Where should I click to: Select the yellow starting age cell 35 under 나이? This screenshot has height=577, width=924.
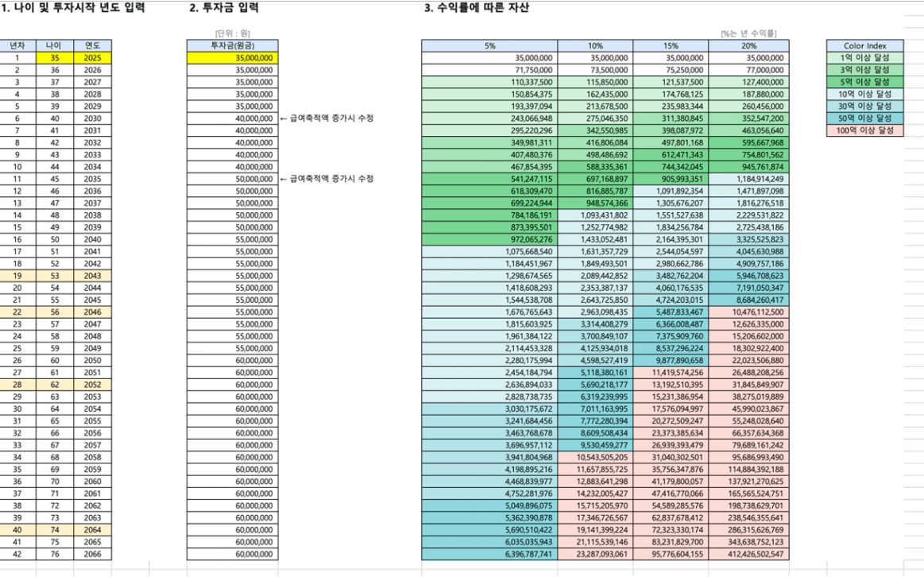[55, 58]
